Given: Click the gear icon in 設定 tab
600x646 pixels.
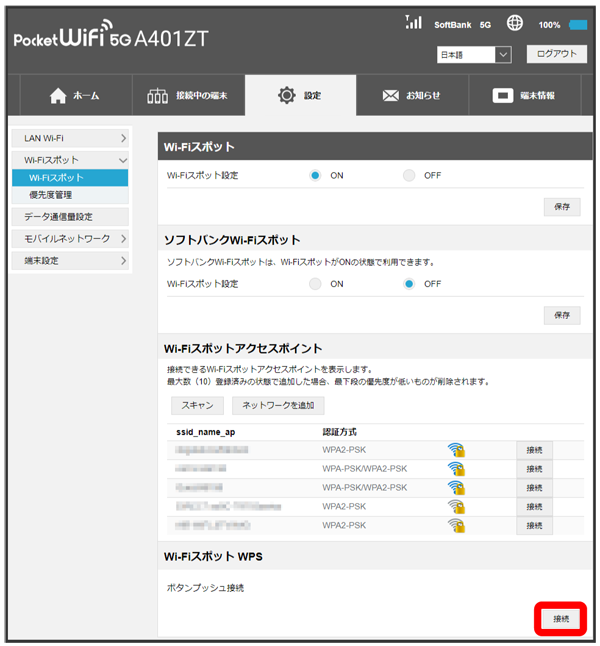Looking at the screenshot, I should [x=286, y=96].
